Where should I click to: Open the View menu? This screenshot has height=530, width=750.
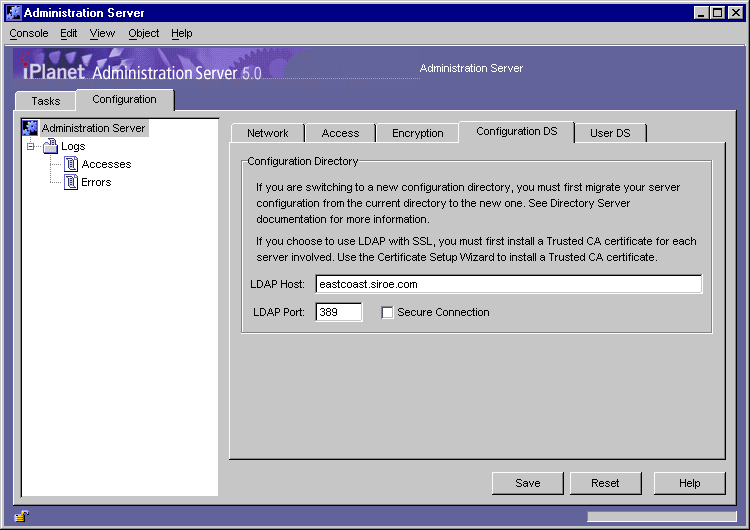102,33
